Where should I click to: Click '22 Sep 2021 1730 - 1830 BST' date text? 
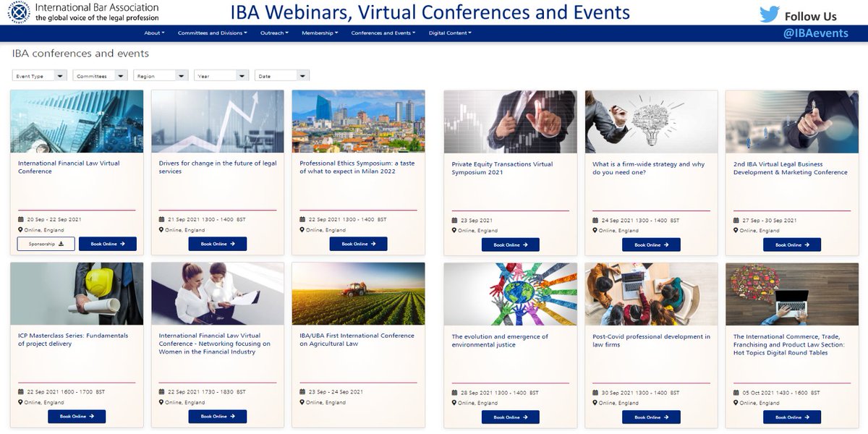coord(206,392)
